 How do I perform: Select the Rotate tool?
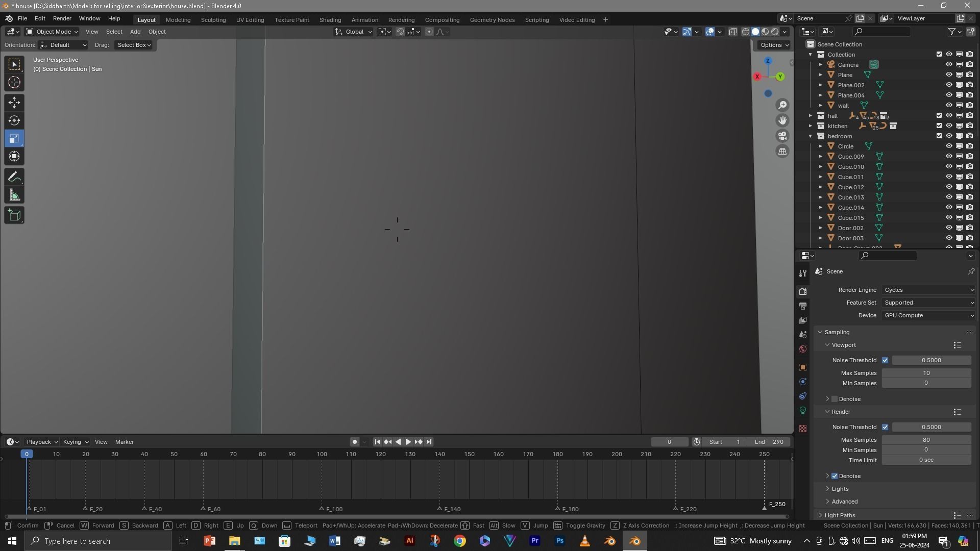[x=14, y=121]
